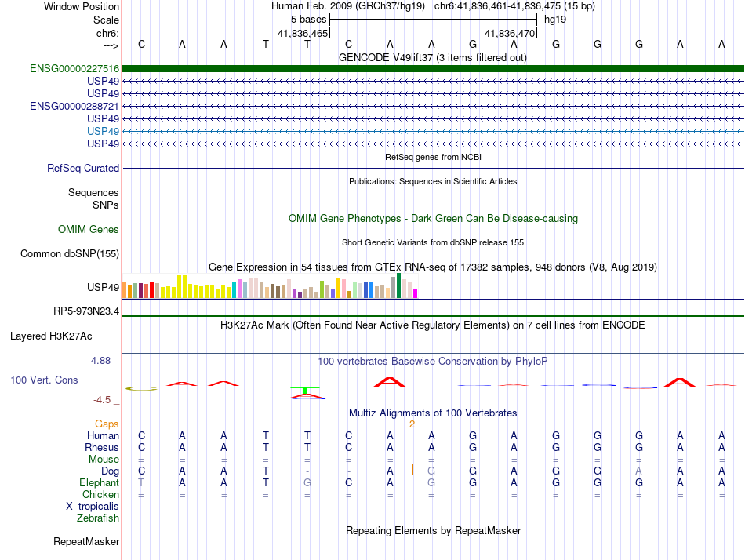Viewport: 745px width, 560px height.
Task: Open the 100 Vert. Cons track label
Action: pyautogui.click(x=44, y=380)
